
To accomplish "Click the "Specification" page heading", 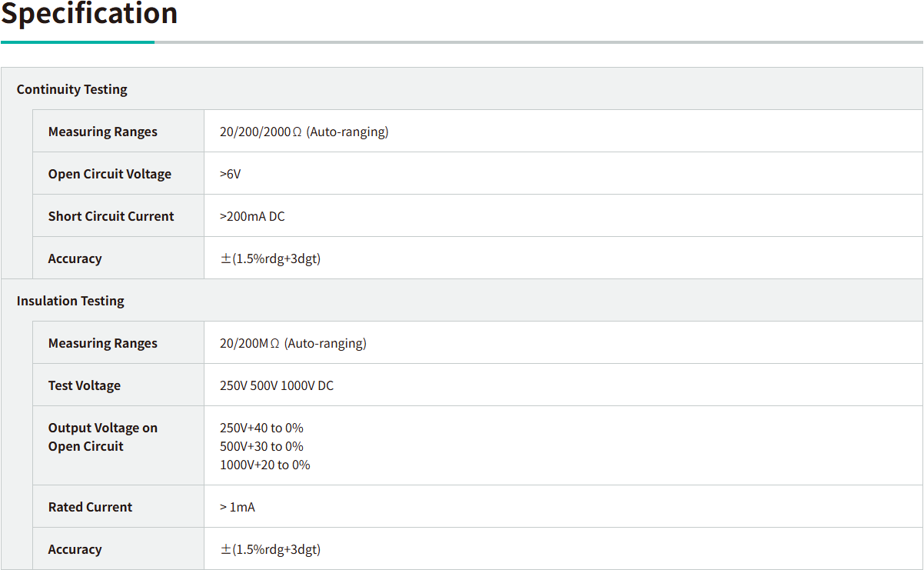I will [x=89, y=14].
